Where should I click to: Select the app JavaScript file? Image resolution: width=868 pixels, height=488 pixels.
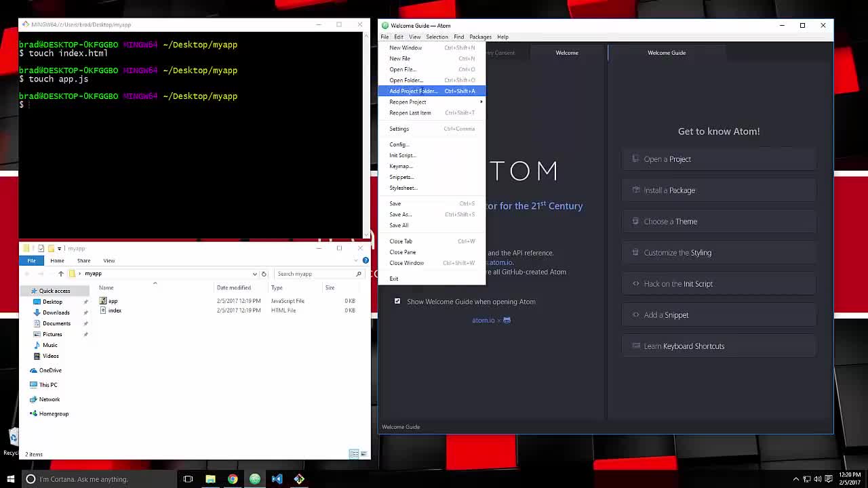pos(113,301)
